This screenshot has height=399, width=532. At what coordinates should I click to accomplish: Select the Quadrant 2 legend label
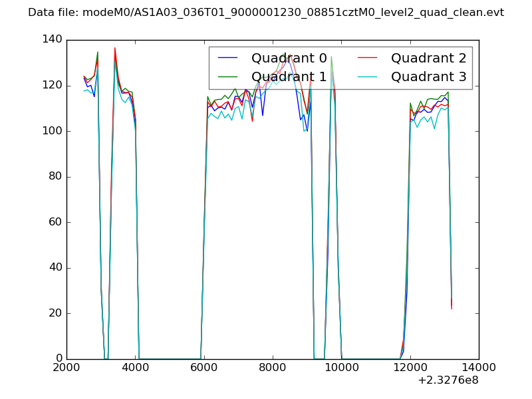pyautogui.click(x=428, y=58)
